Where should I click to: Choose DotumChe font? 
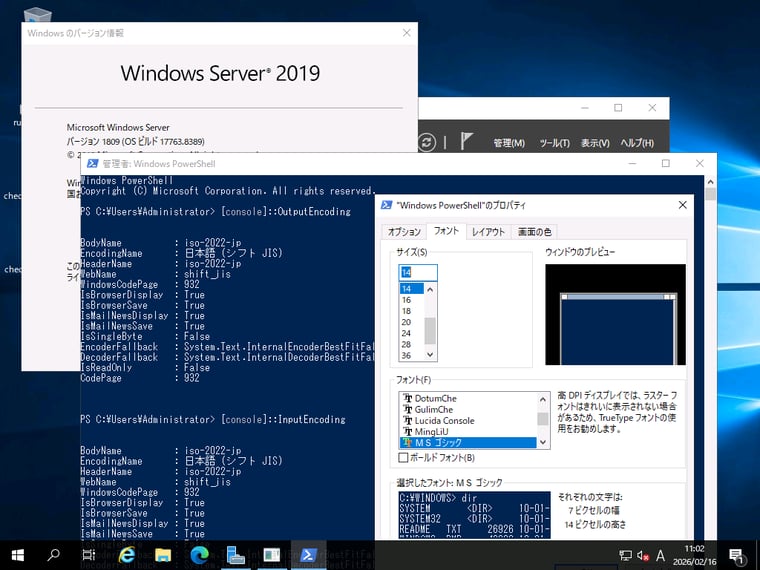(468, 398)
